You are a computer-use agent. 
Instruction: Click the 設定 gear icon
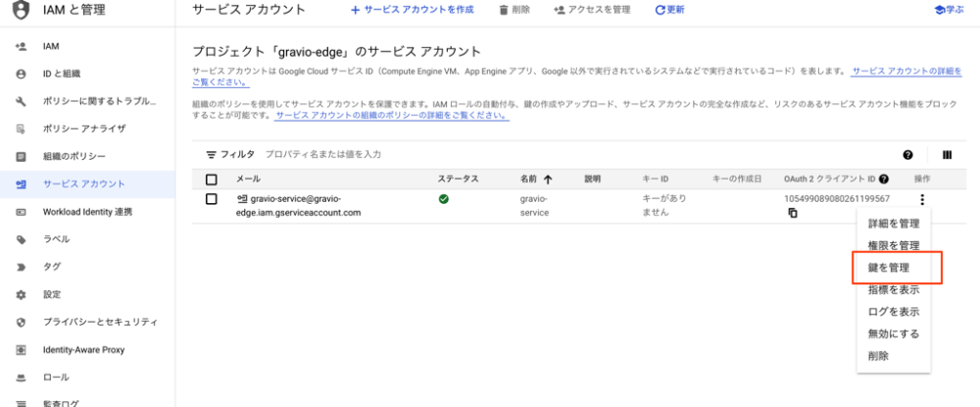tap(21, 294)
